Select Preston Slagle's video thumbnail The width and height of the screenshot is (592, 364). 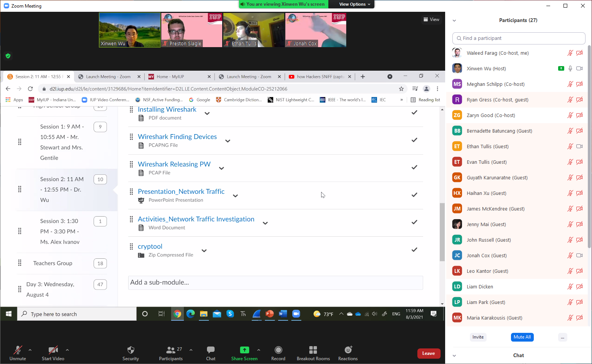(x=192, y=30)
